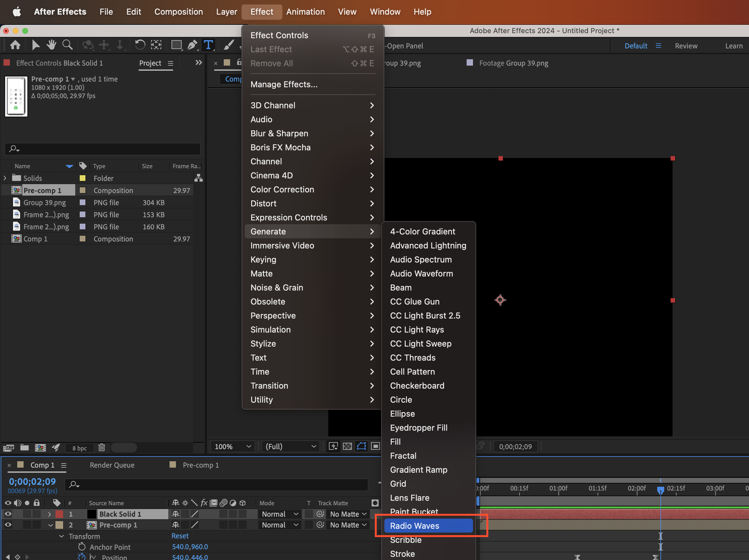This screenshot has width=749, height=560.
Task: Toggle visibility of Pre-comp 1 layer
Action: point(8,525)
